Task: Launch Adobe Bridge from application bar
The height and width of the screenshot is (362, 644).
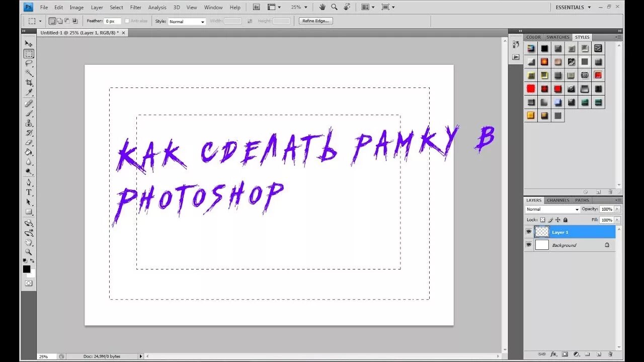Action: point(256,7)
